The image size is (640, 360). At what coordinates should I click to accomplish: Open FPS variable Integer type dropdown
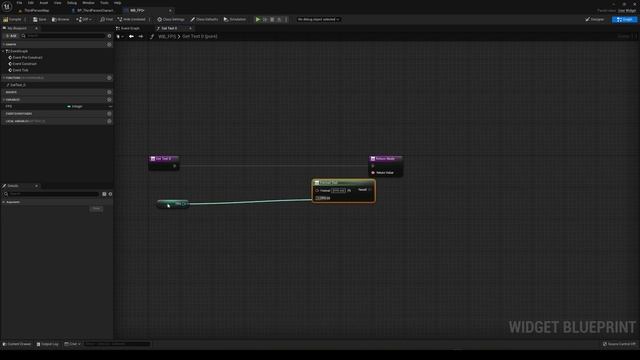coord(76,107)
